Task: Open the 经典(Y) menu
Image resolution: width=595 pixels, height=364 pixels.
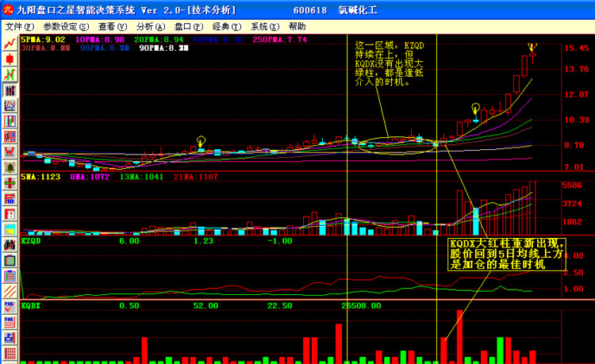Action: pos(227,26)
